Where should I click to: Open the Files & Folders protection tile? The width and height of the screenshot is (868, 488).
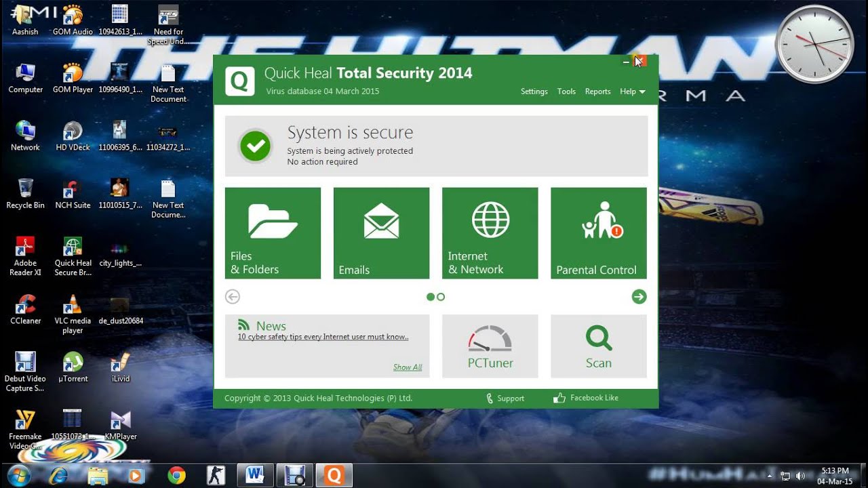(x=273, y=233)
